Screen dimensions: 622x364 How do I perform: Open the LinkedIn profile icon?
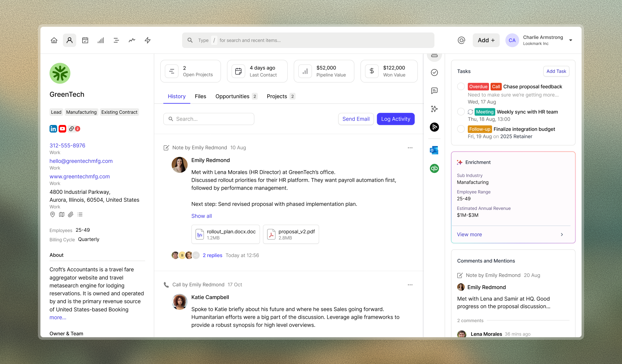click(53, 129)
